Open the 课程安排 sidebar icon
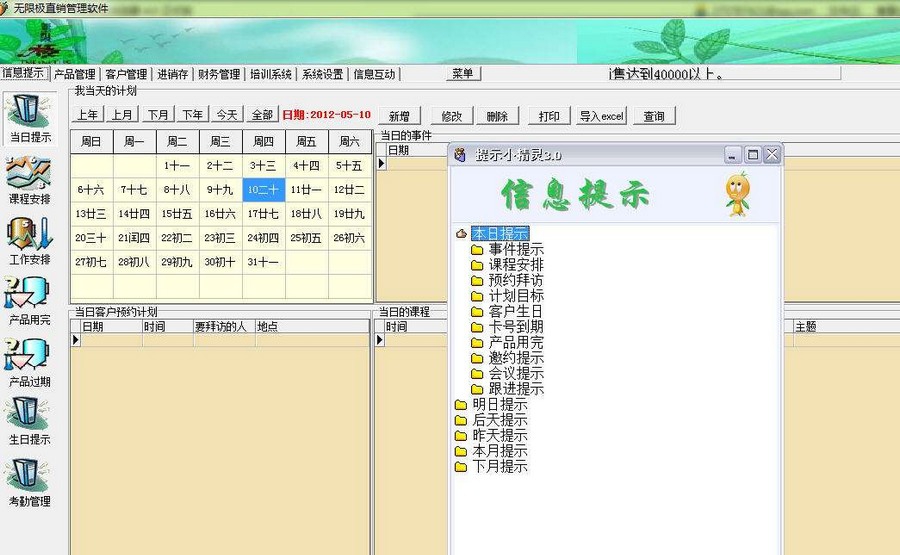 (30, 180)
